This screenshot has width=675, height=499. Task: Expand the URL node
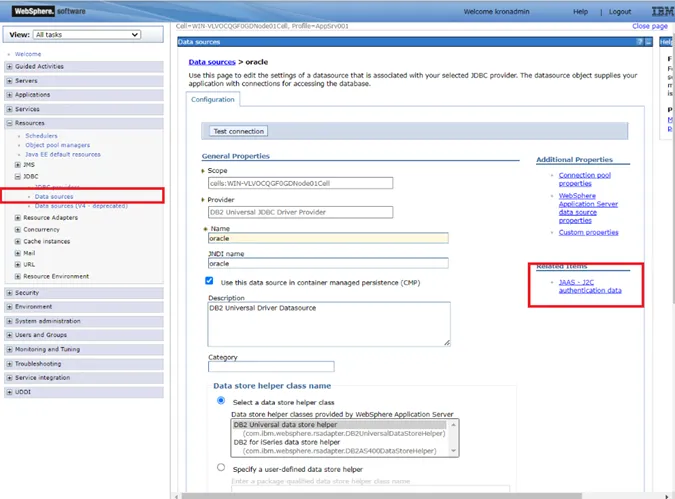18,265
